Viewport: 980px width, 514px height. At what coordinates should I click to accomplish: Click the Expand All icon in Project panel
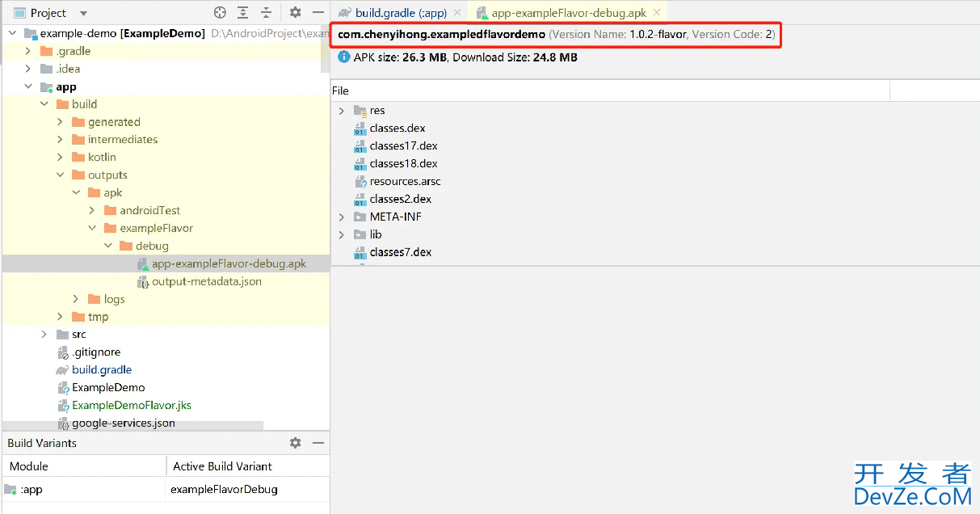(243, 13)
